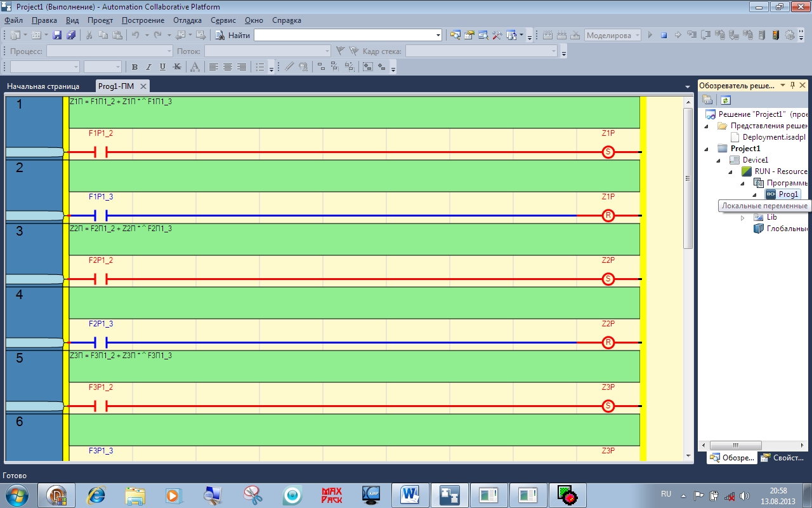This screenshot has width=812, height=508.
Task: Click the F3P1_2 contact on rung 5
Action: [101, 406]
